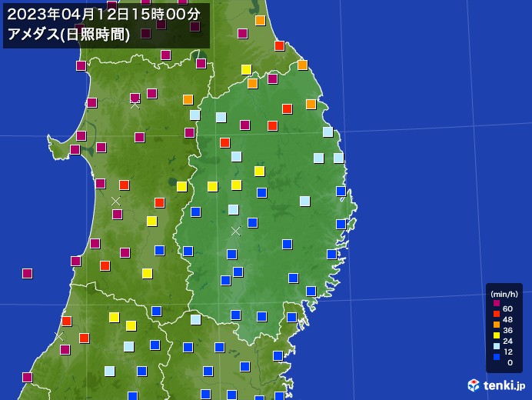Click the legend value "0"
Viewport: 532px width, 400px height.
510,362
